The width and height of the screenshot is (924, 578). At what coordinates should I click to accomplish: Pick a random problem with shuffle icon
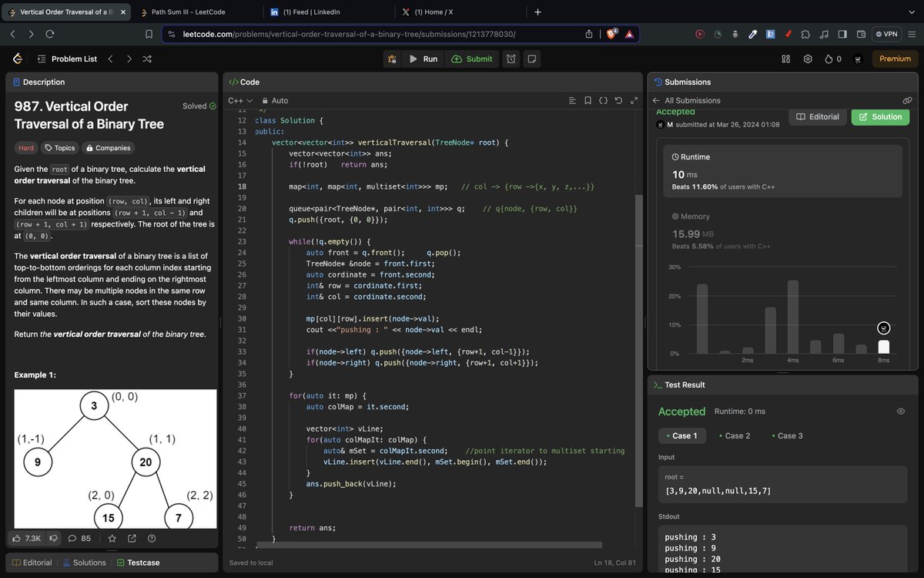pos(147,59)
